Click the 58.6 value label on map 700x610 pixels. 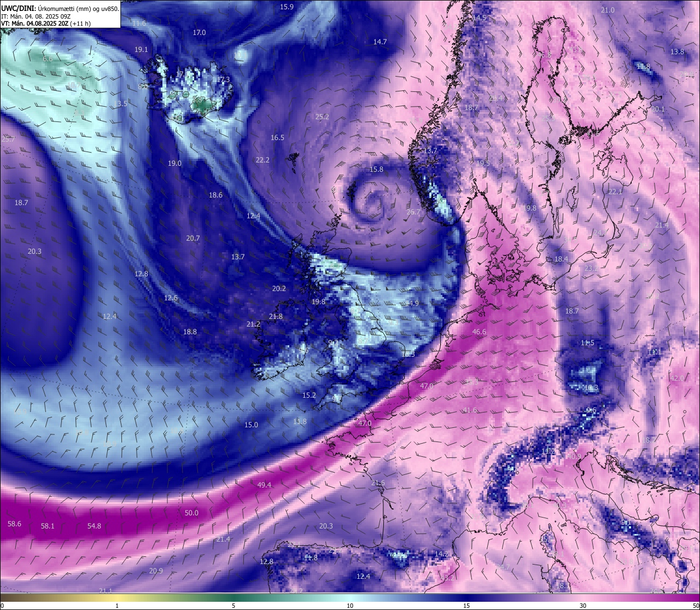coord(14,524)
